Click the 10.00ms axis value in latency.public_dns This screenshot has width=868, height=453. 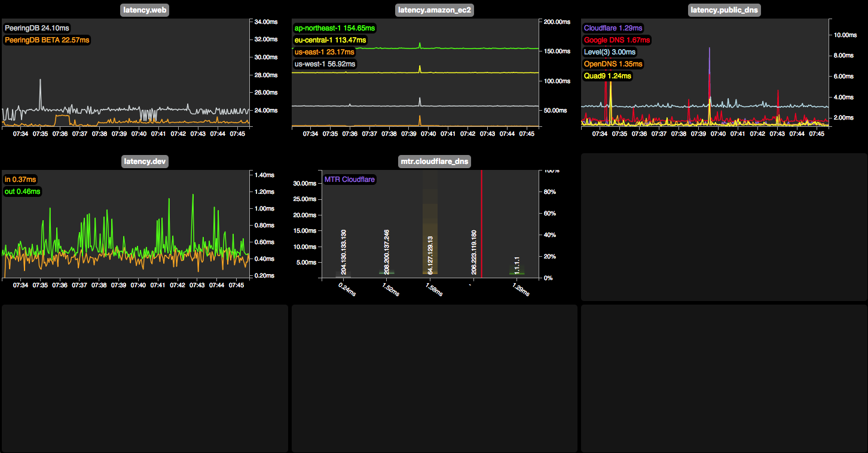pyautogui.click(x=845, y=35)
